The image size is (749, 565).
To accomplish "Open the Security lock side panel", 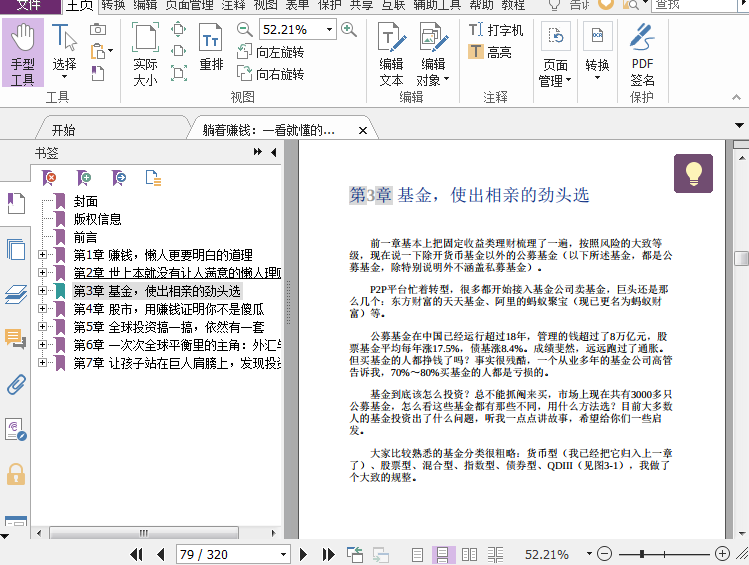I will tap(16, 474).
